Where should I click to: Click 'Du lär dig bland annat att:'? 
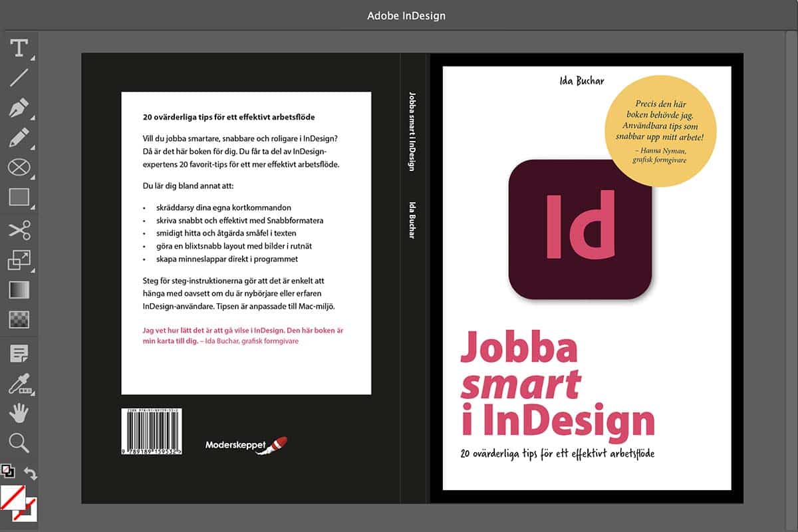pos(188,186)
